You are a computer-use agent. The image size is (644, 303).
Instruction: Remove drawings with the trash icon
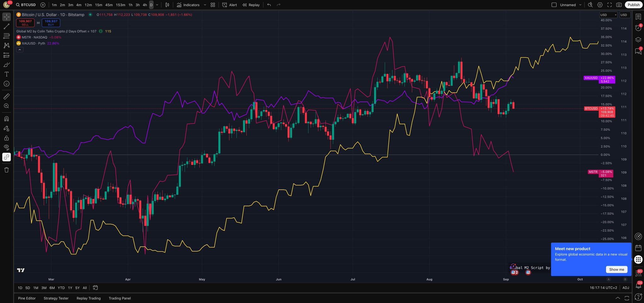pos(7,170)
